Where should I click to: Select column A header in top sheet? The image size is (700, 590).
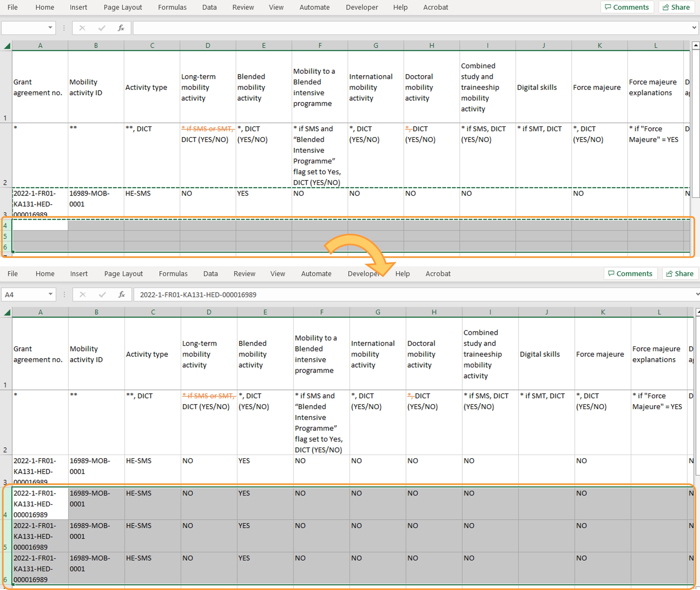40,46
